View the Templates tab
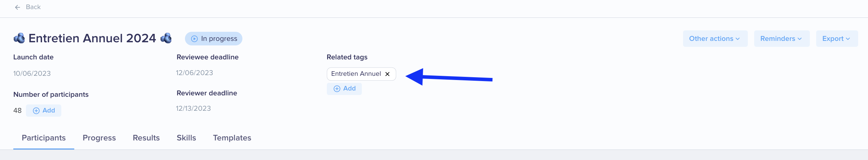The image size is (868, 160). click(232, 138)
